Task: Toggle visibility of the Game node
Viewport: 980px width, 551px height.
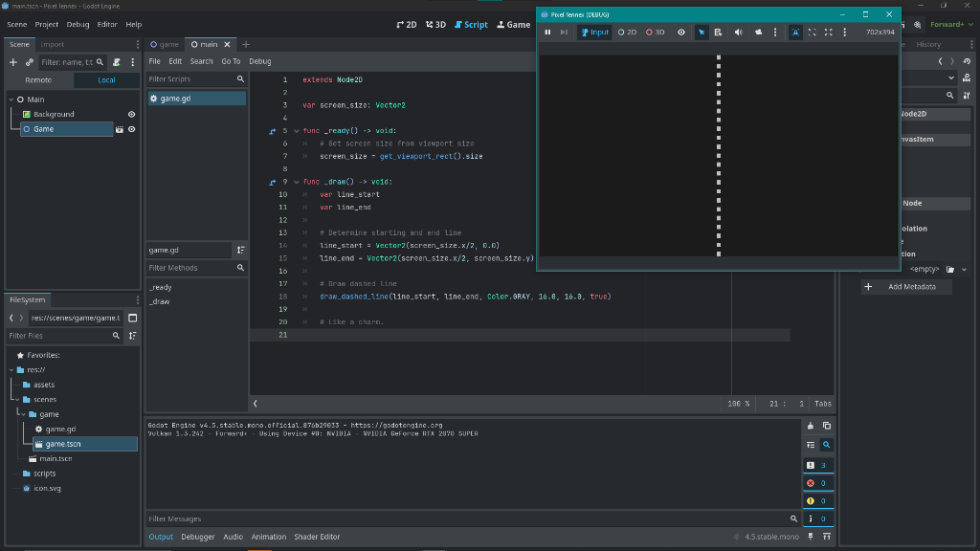Action: coord(132,129)
